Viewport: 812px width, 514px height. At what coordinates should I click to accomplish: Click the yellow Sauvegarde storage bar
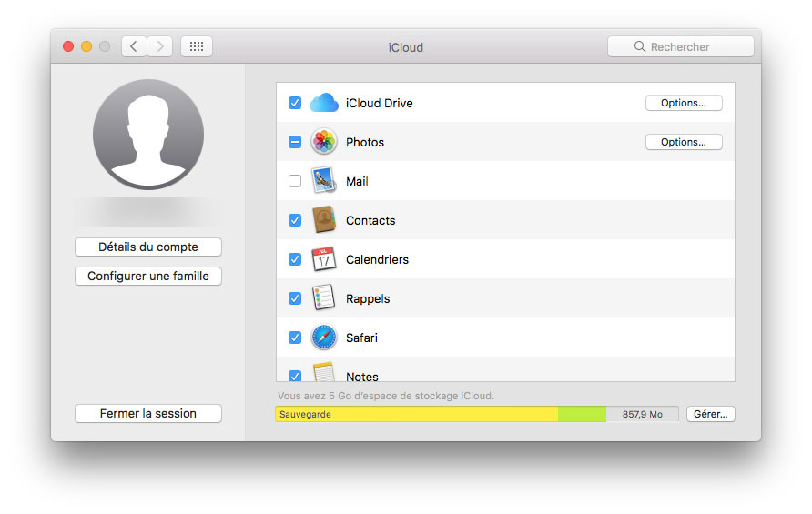click(x=417, y=414)
